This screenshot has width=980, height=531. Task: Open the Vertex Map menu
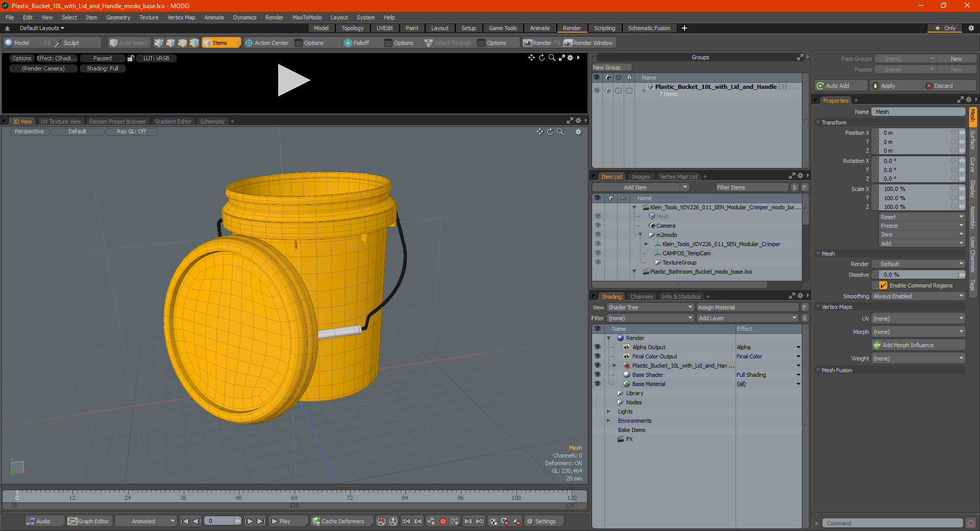(181, 17)
